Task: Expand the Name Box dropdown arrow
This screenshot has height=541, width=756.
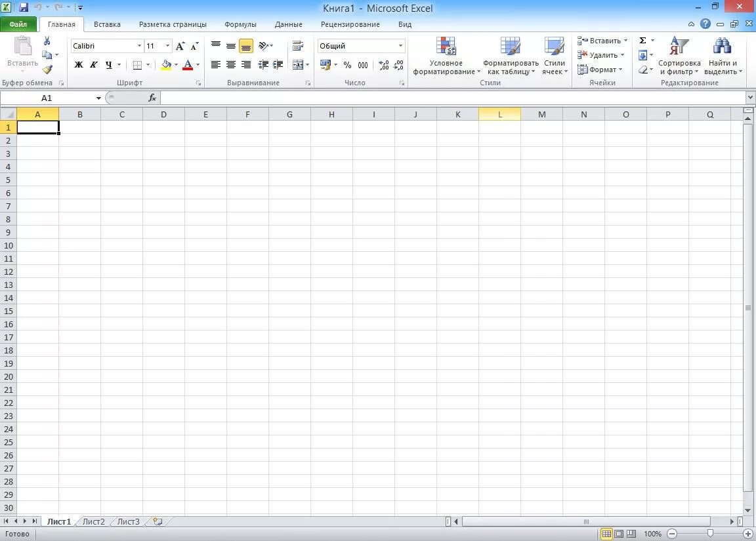Action: [98, 98]
